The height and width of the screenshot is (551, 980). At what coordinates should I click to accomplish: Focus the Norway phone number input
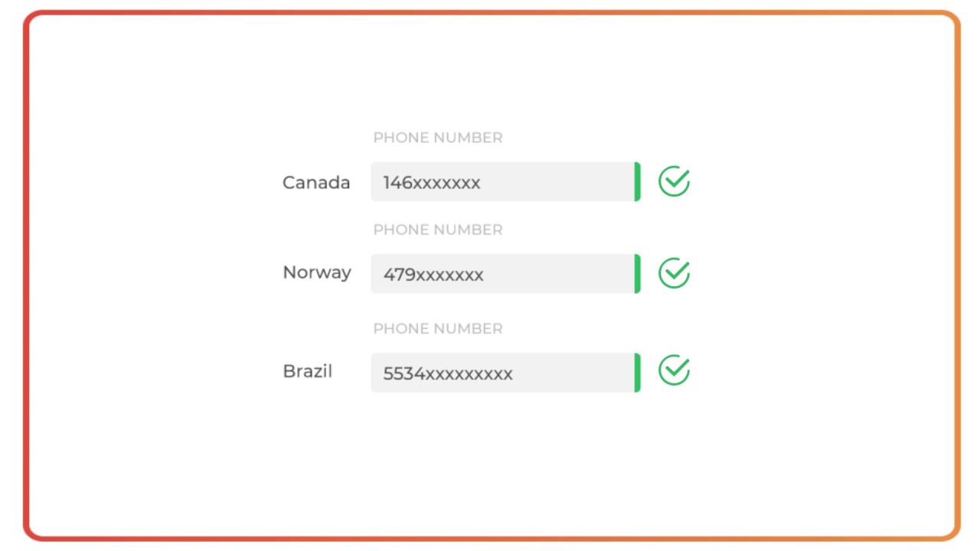[505, 274]
